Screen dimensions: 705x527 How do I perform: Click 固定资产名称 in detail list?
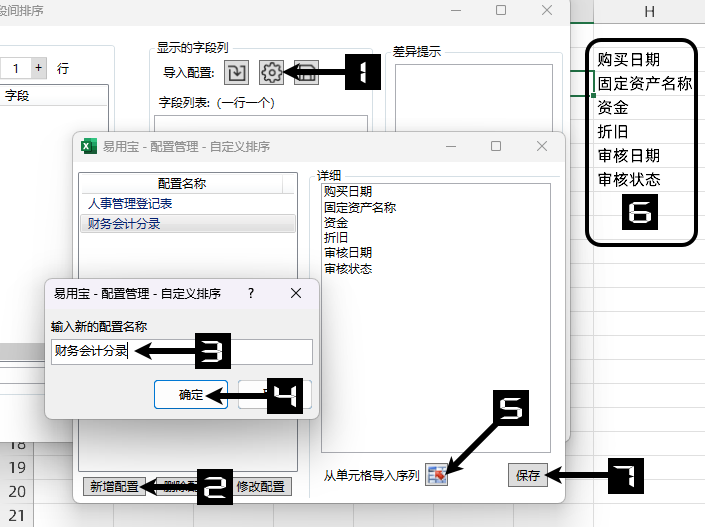point(360,207)
